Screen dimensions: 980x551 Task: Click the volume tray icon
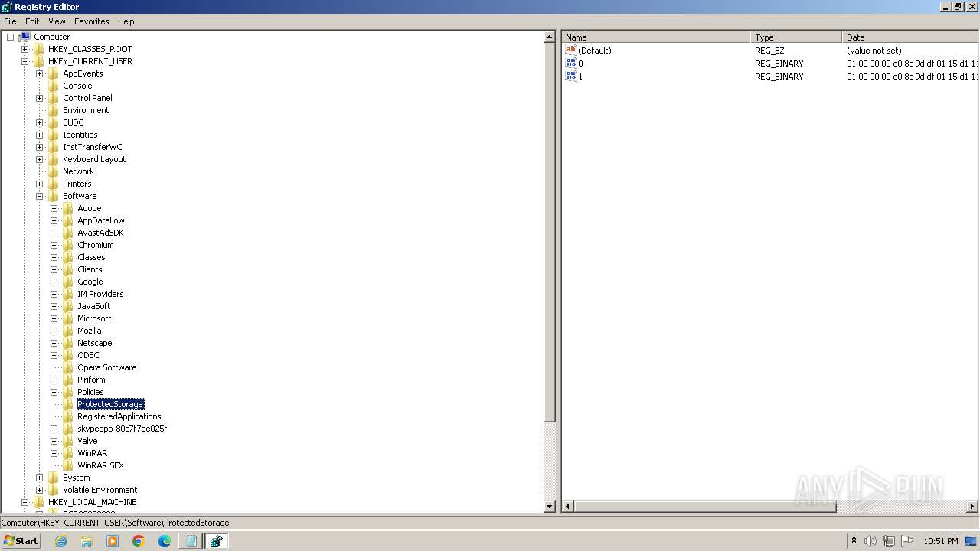pos(871,541)
